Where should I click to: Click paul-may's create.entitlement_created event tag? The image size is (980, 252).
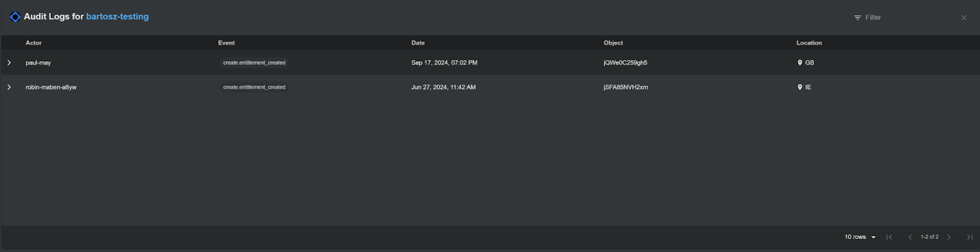point(254,63)
